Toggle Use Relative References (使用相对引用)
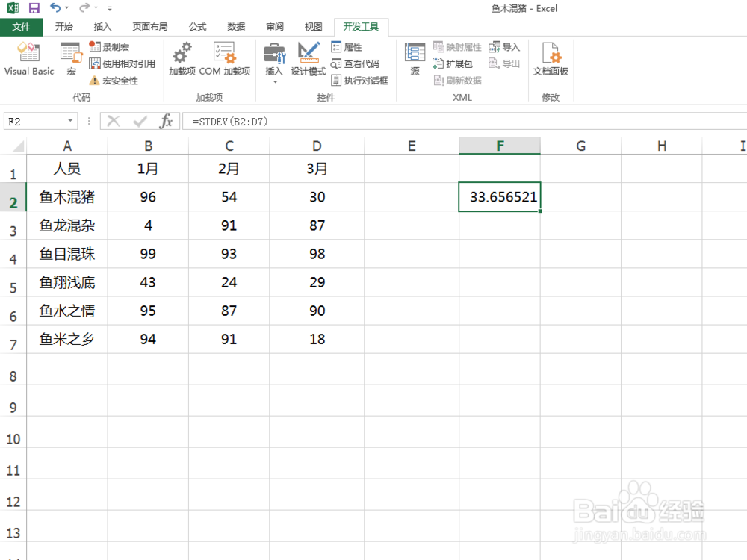The height and width of the screenshot is (560, 747). pos(123,63)
